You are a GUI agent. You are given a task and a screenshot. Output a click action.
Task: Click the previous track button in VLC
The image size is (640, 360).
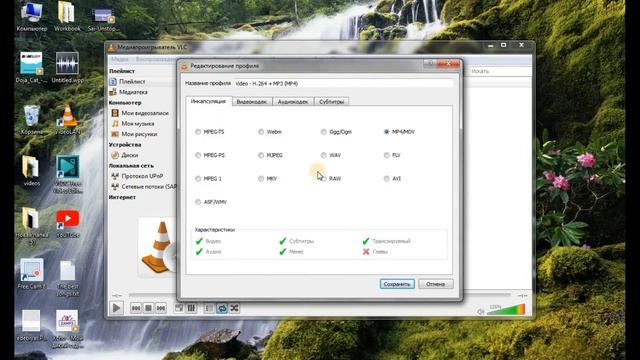pos(136,308)
